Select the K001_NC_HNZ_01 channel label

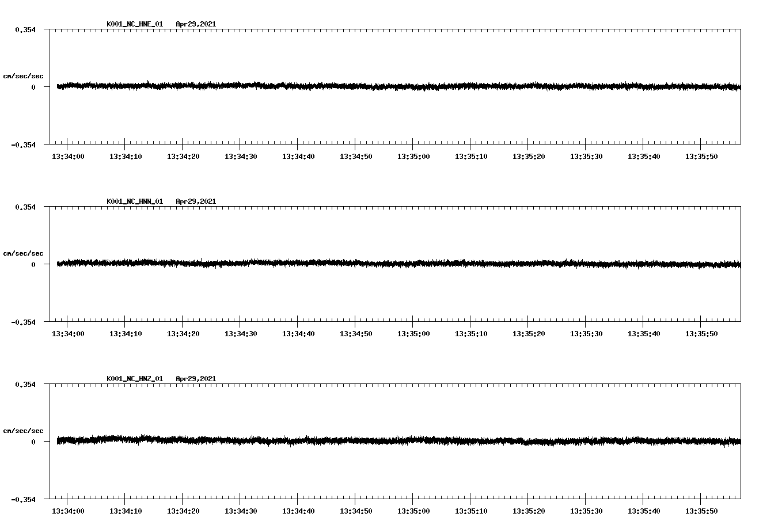[x=134, y=379]
